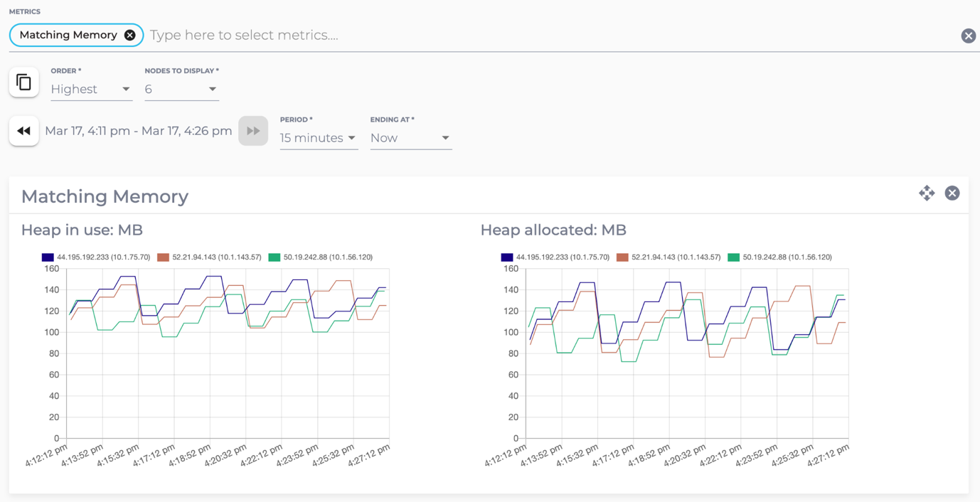Remove the Matching Memory metric chip
The height and width of the screenshot is (502, 980).
click(x=129, y=35)
